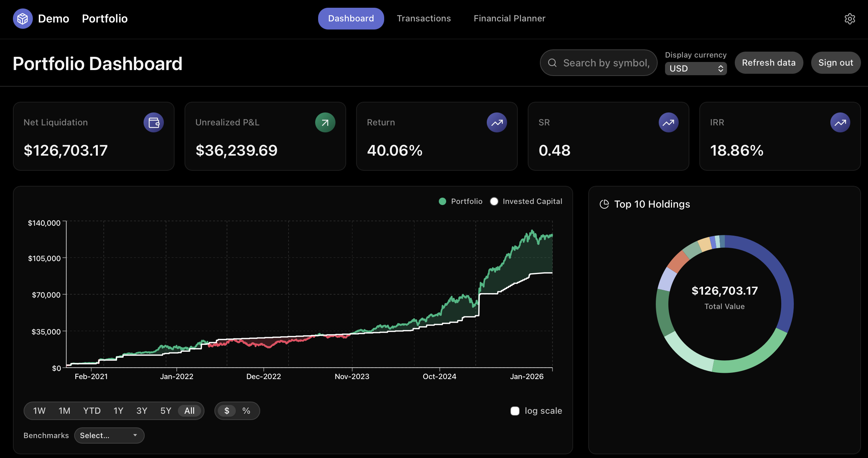Open the display currency dropdown

coord(696,68)
